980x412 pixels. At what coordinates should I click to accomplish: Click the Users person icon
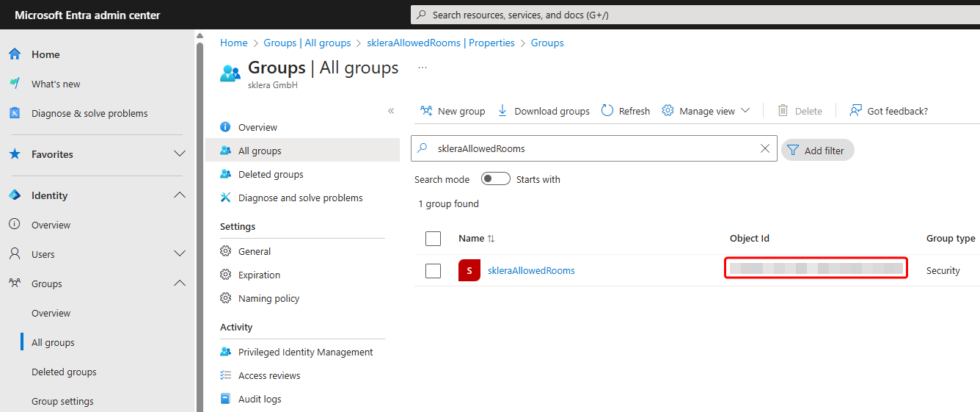[x=15, y=254]
